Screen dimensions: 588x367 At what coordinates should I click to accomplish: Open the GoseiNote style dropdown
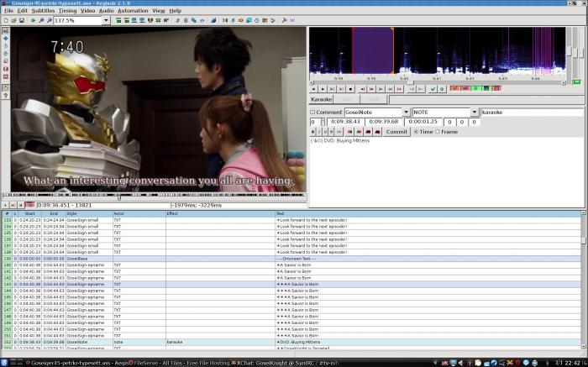click(x=406, y=112)
